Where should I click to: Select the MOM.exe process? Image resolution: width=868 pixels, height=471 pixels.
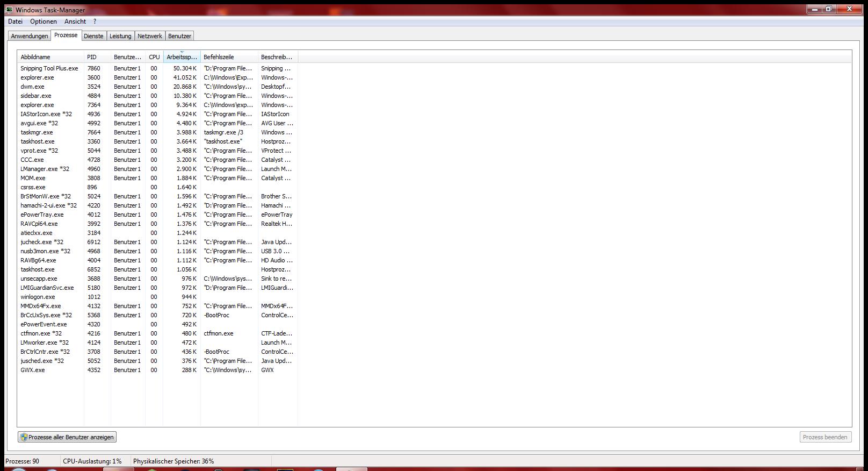(x=157, y=178)
